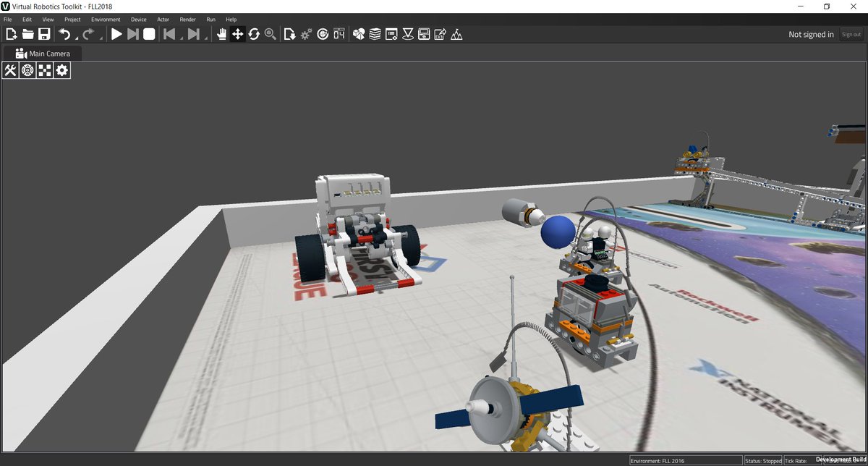Click the Not signed in label
This screenshot has height=466, width=868.
coord(810,34)
